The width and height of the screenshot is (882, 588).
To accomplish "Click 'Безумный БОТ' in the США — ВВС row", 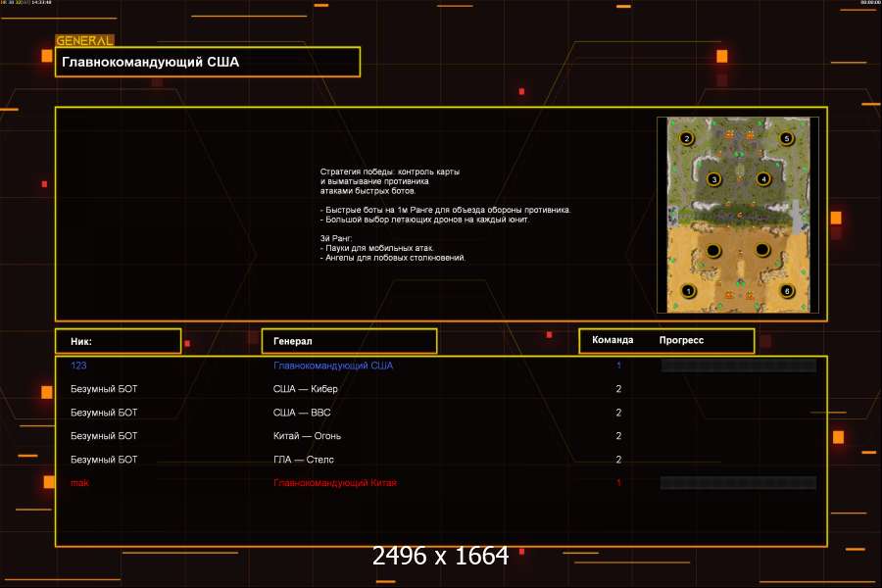I will (x=104, y=413).
